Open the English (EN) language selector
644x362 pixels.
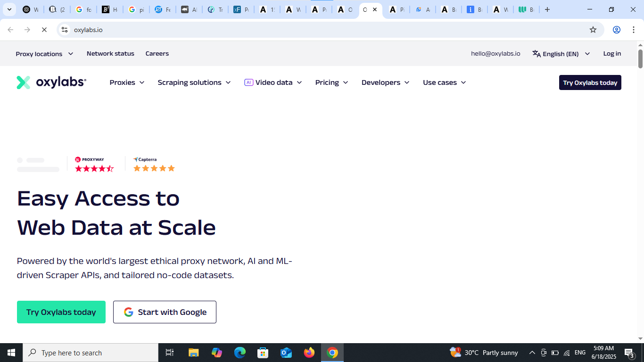click(561, 54)
